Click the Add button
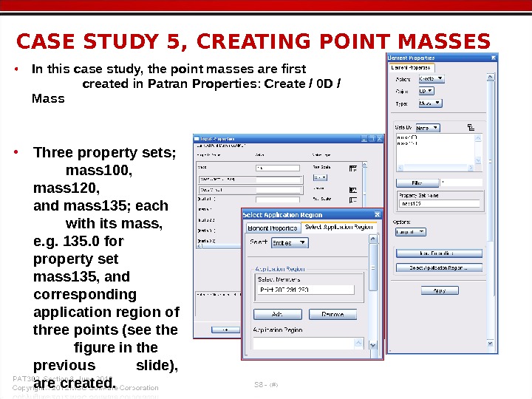 point(278,314)
